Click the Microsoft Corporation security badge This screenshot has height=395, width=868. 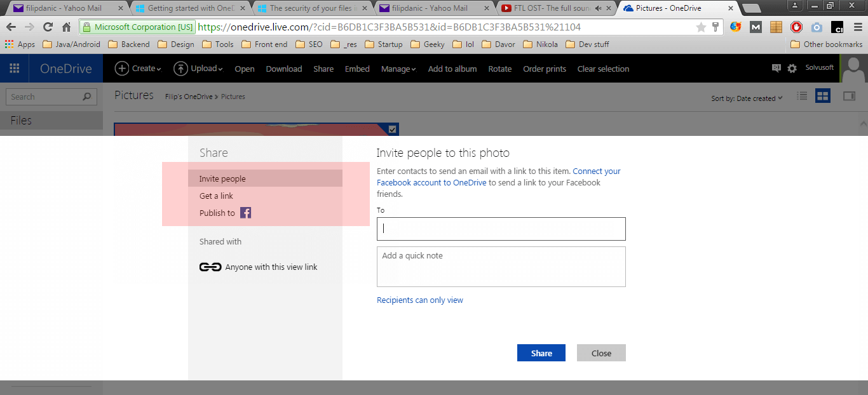click(138, 27)
